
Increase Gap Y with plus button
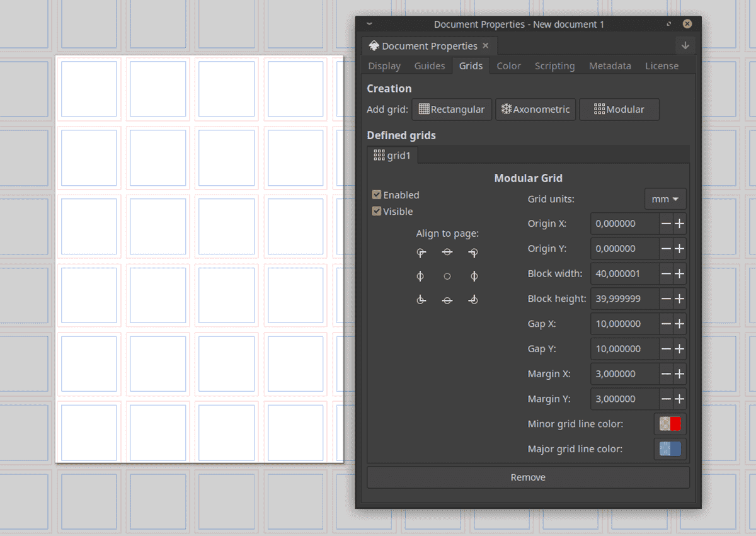point(680,349)
